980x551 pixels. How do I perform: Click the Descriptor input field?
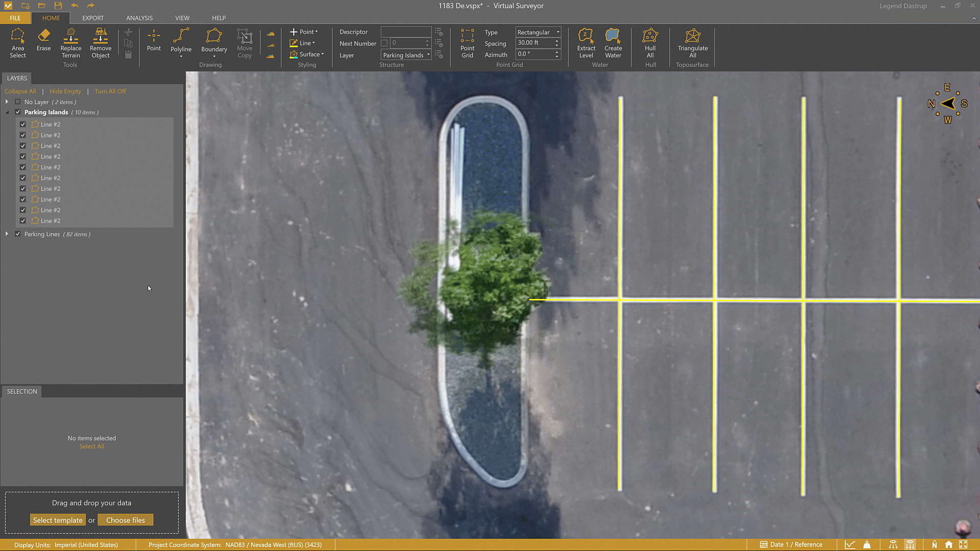406,32
